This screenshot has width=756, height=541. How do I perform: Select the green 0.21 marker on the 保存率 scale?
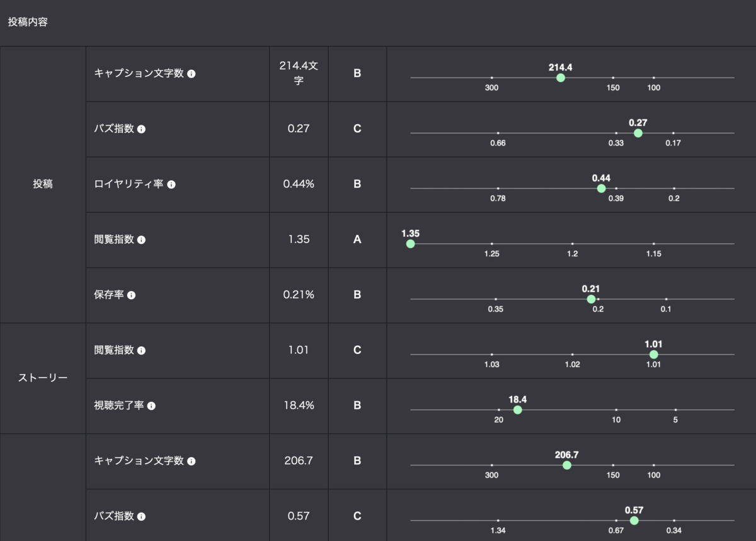coord(591,299)
